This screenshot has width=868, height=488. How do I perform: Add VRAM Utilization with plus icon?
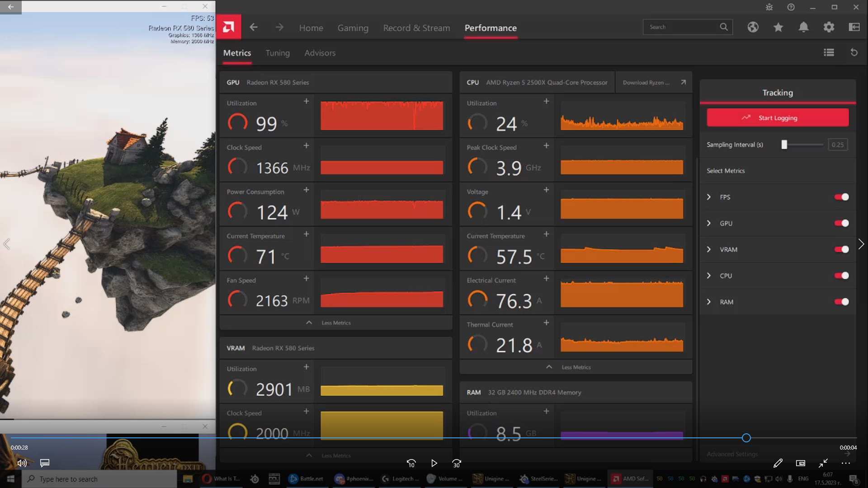306,367
